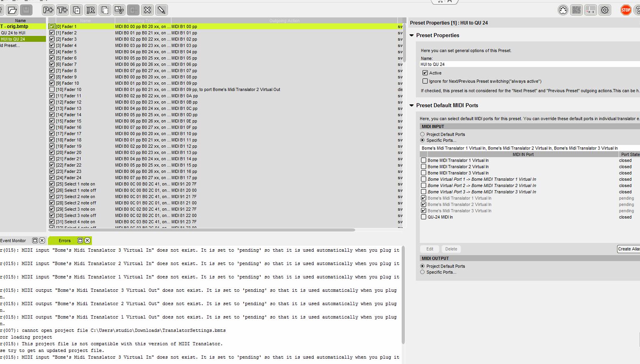Switch to the Event Monitor tab
This screenshot has width=640, height=364.
tap(13, 240)
